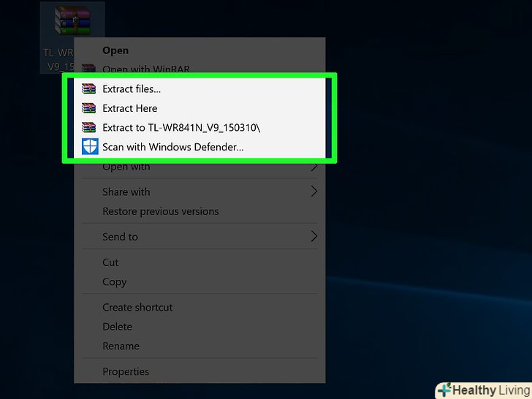Click Open at top of context menu
Viewport: 532px width, 399px height.
click(199, 50)
